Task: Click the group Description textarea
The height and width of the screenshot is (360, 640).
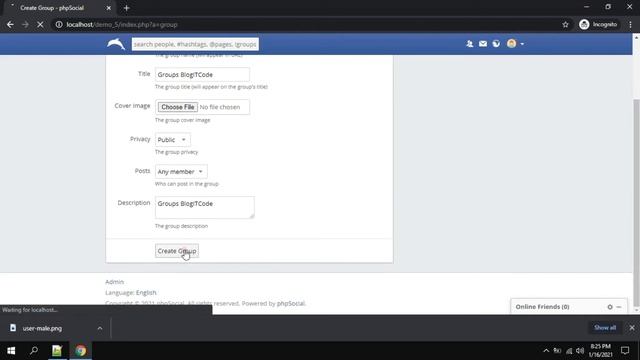Action: click(204, 207)
